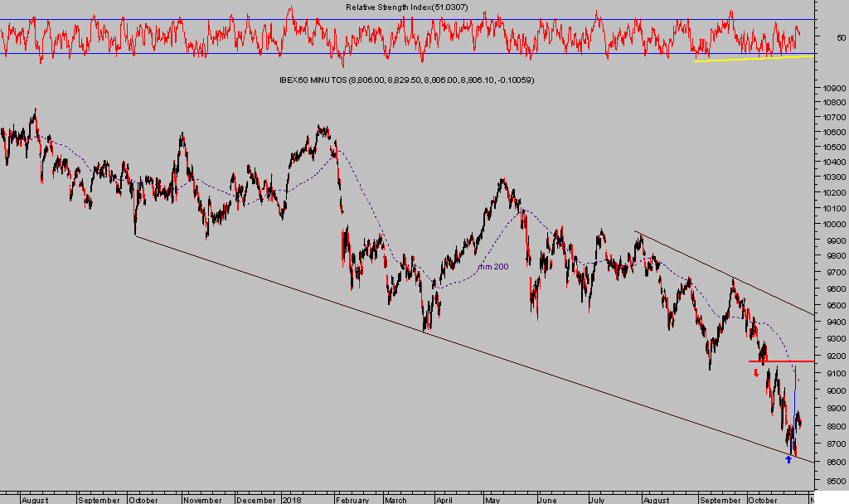Image resolution: width=849 pixels, height=504 pixels.
Task: Select the red horizontal resistance line
Action: click(x=779, y=361)
